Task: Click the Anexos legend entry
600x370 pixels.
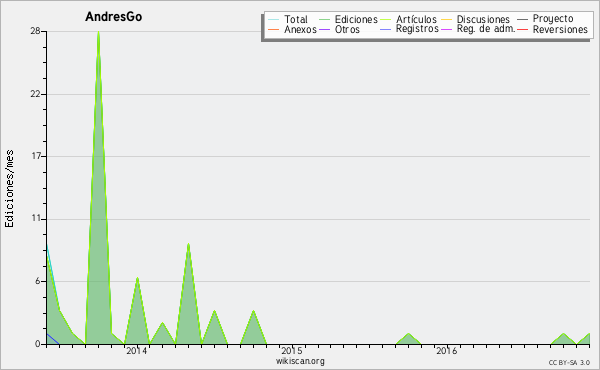Action: [x=292, y=29]
